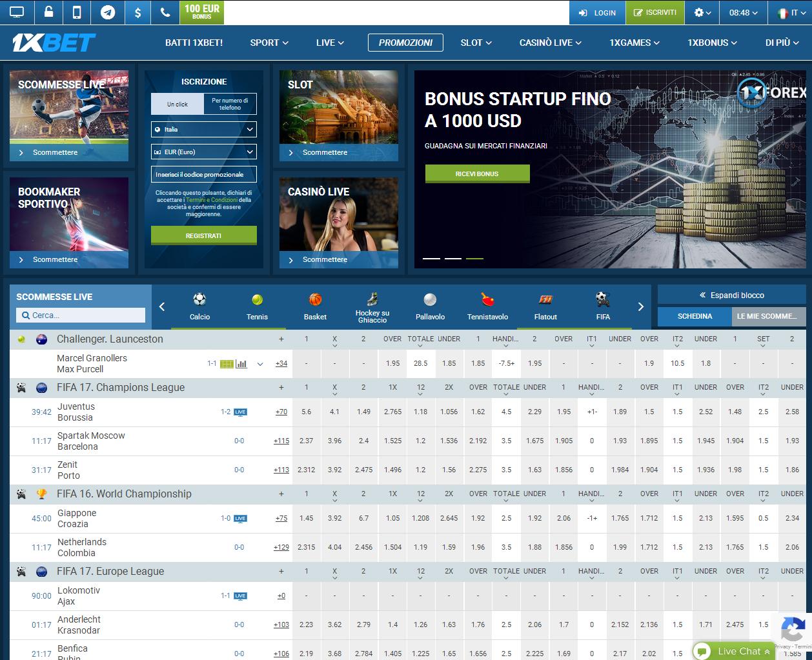Open the Juventus Borussia LIVE stream icon

click(240, 412)
